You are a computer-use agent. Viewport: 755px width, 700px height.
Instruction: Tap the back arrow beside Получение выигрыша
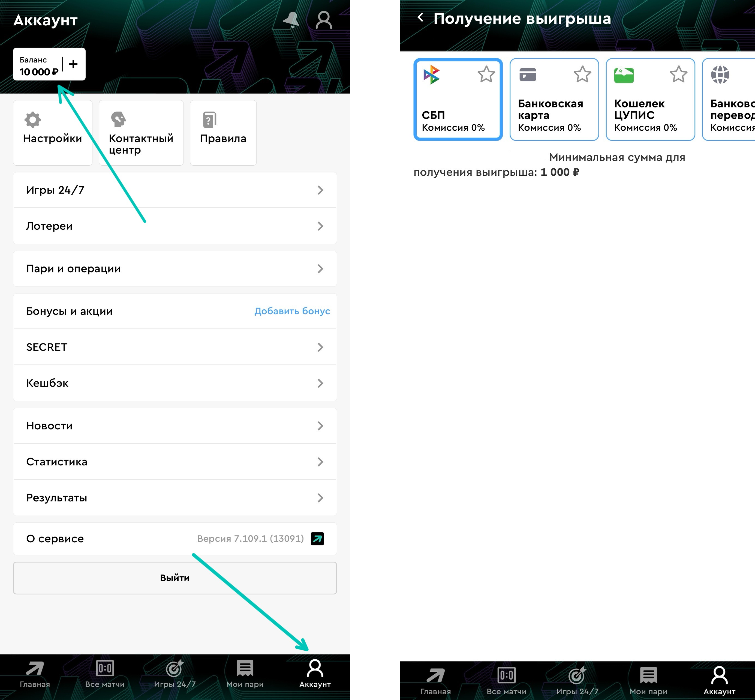(420, 17)
